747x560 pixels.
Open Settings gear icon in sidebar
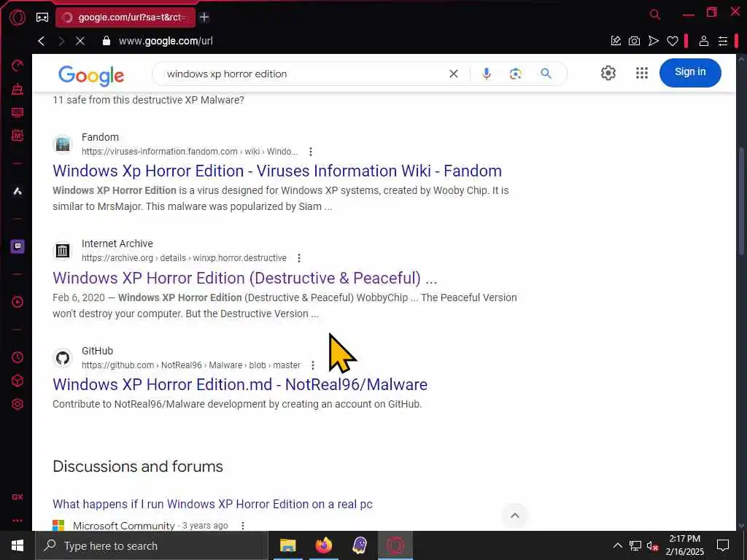coord(18,404)
